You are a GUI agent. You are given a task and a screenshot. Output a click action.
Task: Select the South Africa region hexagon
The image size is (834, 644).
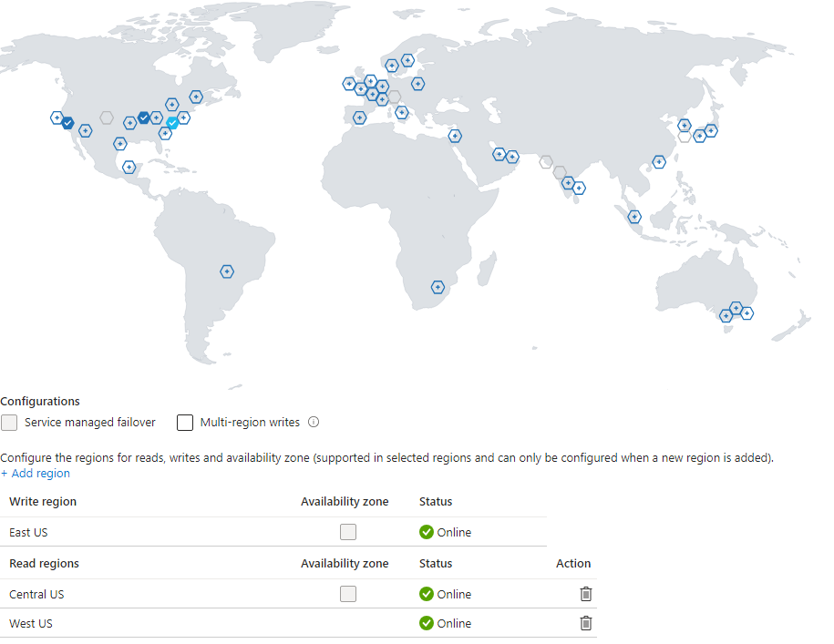click(x=438, y=287)
